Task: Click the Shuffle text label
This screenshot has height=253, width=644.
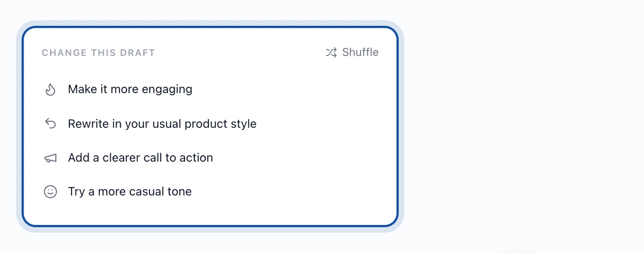Action: (x=360, y=52)
